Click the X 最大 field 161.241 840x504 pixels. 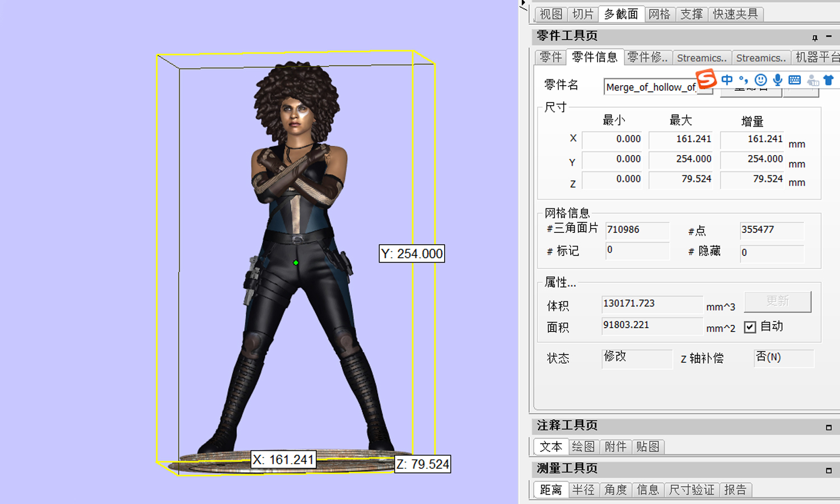[x=681, y=139]
